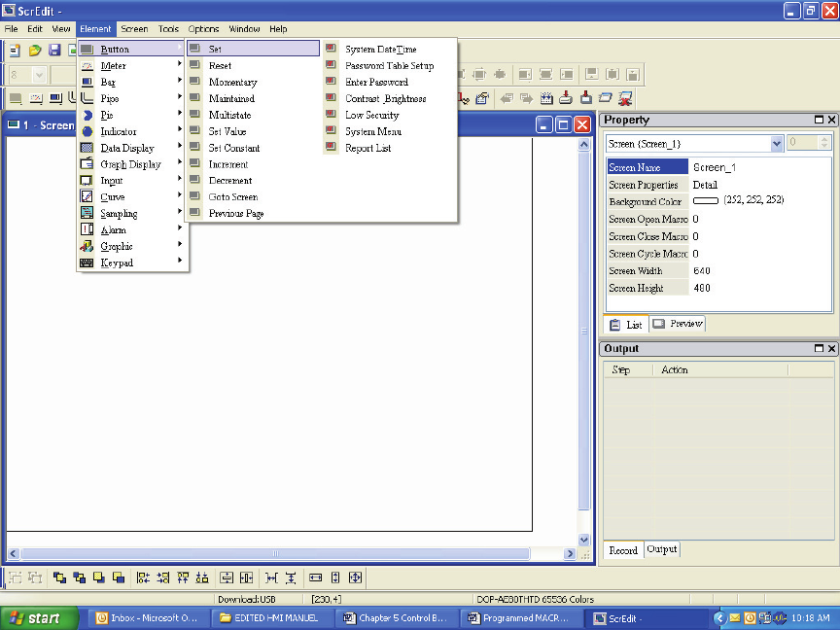Image resolution: width=840 pixels, height=630 pixels.
Task: Click the Detail link for Screen Properties
Action: tap(705, 185)
